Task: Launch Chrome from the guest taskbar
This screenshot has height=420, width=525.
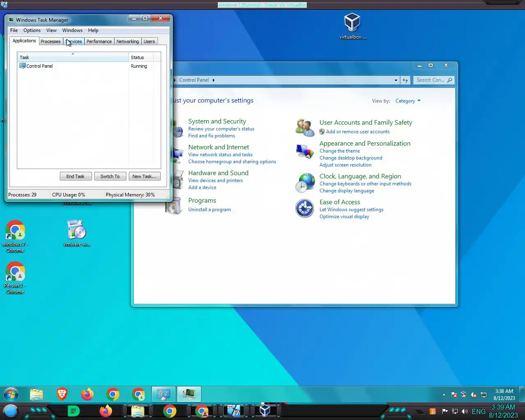Action: click(x=113, y=395)
